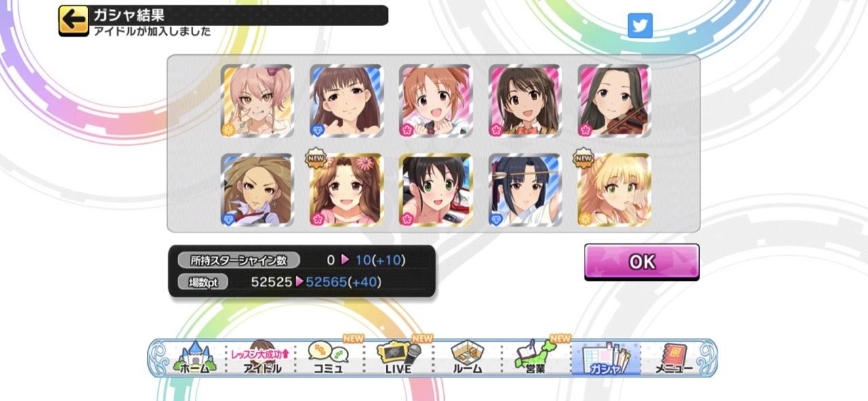View the tan long-haired idol card
Viewport: 868px width, 401px height.
coord(258,190)
